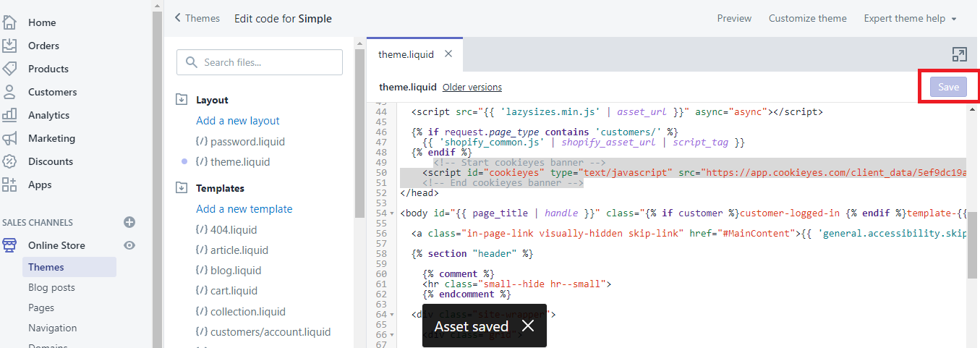Image resolution: width=980 pixels, height=348 pixels.
Task: Select the theme.liquid editor tab
Action: [406, 54]
